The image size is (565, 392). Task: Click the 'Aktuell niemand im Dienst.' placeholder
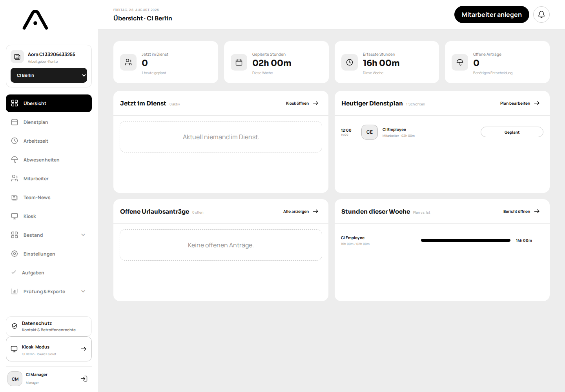[x=221, y=137]
